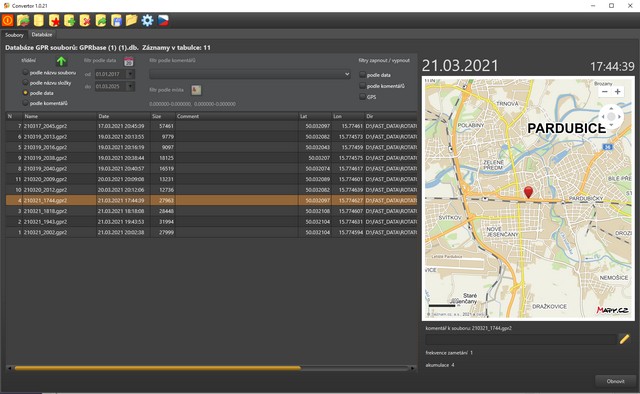Click the horizontal scrollbar thumb under table
Viewport: 640px width, 394px height.
(158, 368)
